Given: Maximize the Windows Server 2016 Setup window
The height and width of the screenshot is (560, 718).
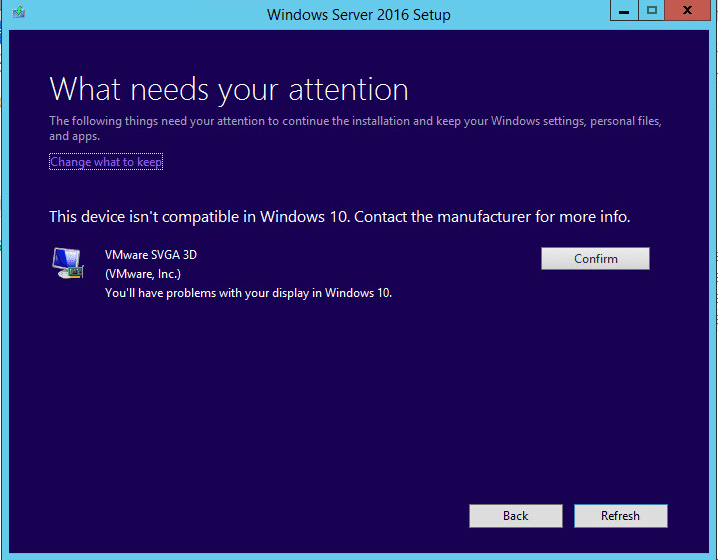Looking at the screenshot, I should 652,11.
